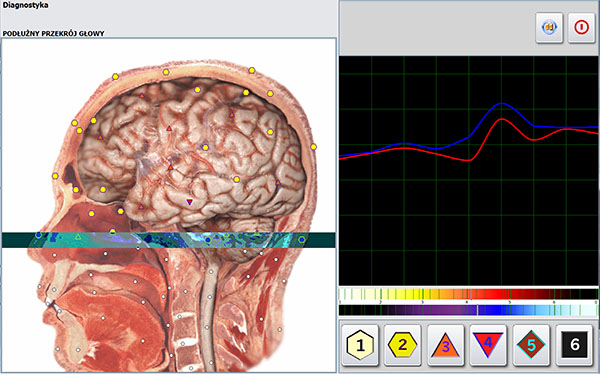The width and height of the screenshot is (600, 374).
Task: Pause the diagnostic scan
Action: coord(549,28)
